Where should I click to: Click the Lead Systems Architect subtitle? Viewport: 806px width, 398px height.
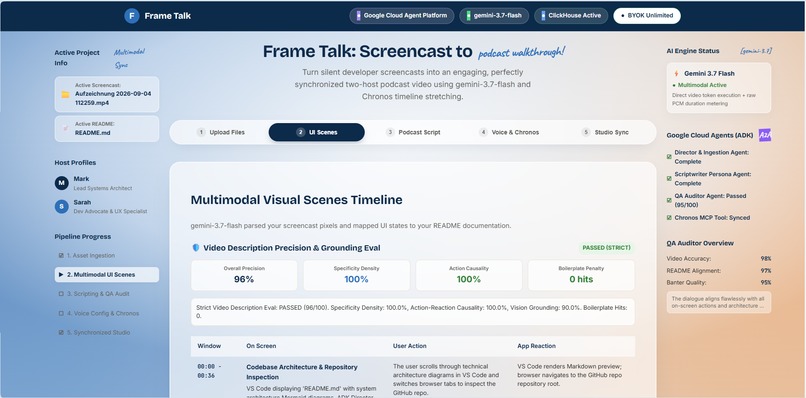pyautogui.click(x=103, y=188)
